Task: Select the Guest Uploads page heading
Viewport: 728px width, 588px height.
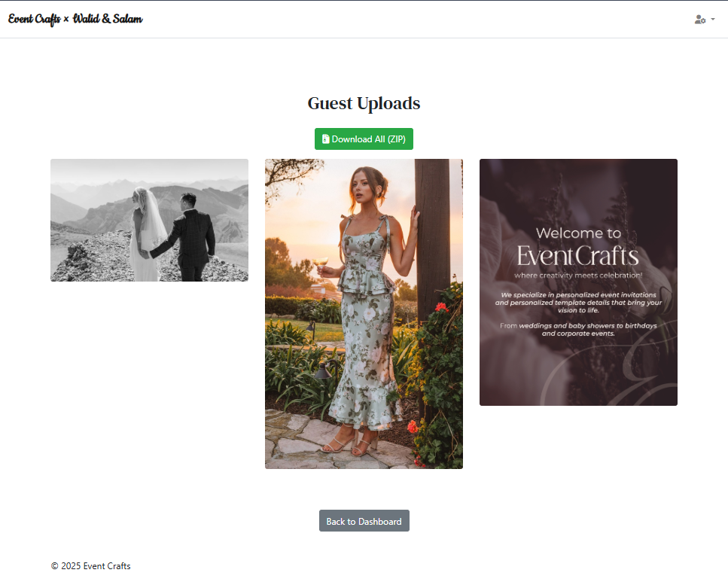Action: (364, 103)
